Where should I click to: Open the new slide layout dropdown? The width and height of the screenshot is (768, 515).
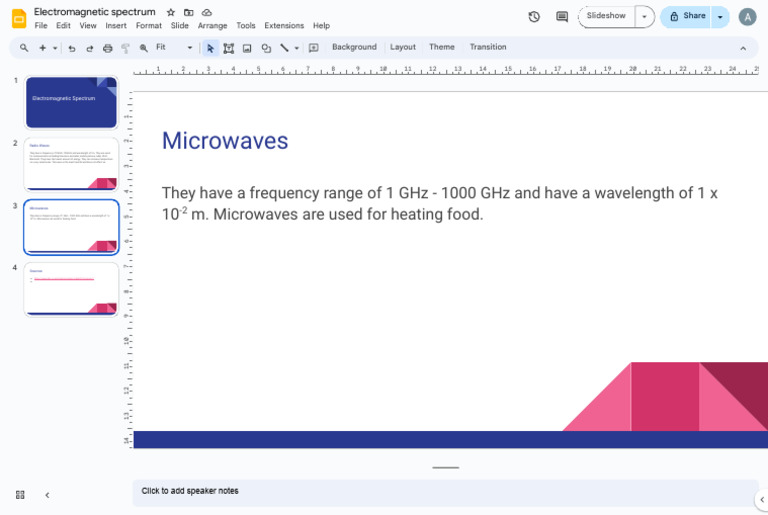(55, 48)
